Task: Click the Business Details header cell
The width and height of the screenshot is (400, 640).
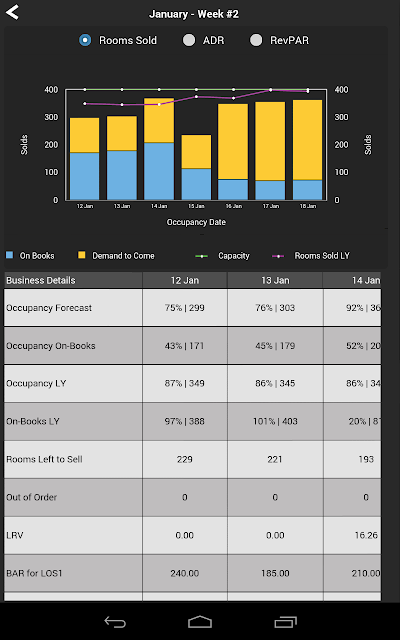Action: [x=73, y=280]
